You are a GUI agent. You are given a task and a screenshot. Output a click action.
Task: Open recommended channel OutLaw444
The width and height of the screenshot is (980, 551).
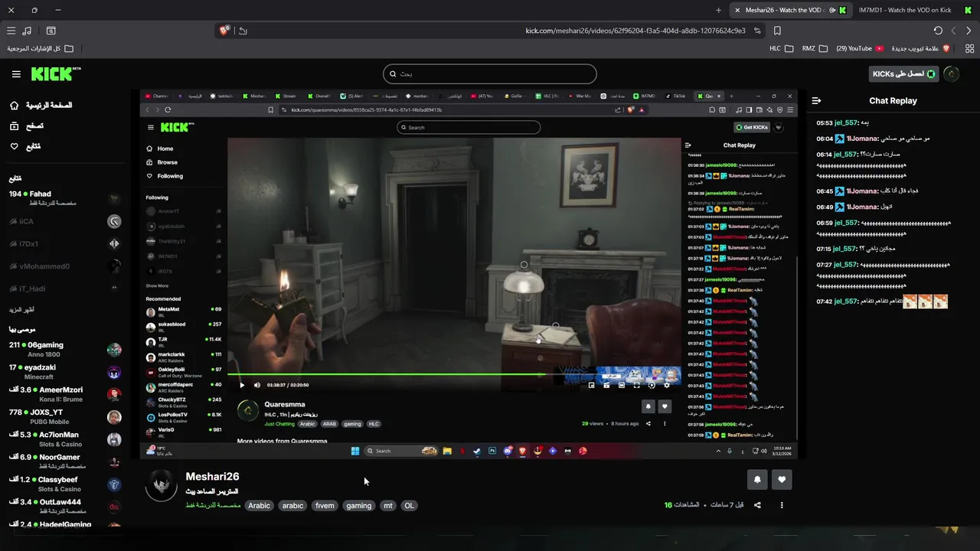65,507
